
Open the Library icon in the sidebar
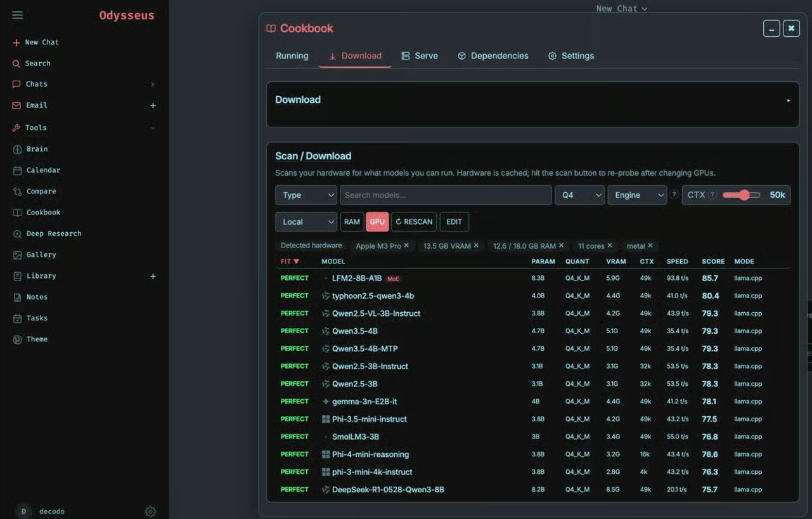pyautogui.click(x=17, y=277)
